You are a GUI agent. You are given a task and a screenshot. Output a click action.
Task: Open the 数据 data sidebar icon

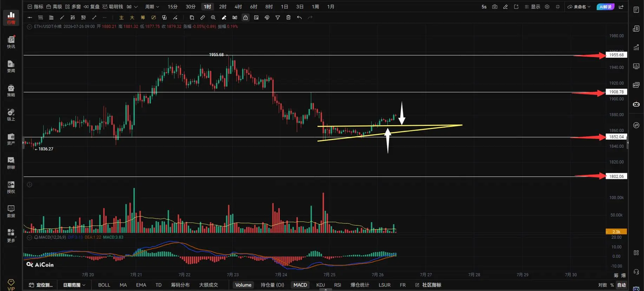click(11, 212)
